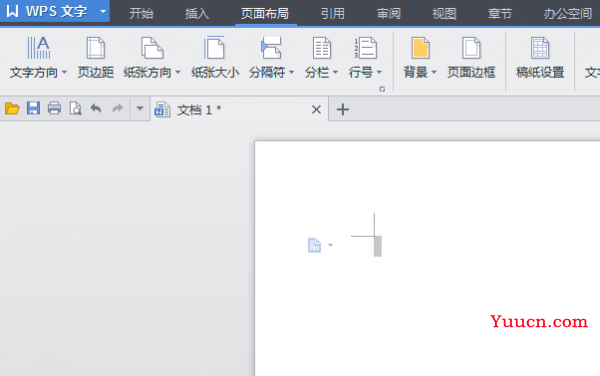Viewport: 600px width, 376px height.
Task: Click the open folder icon
Action: pyautogui.click(x=12, y=109)
